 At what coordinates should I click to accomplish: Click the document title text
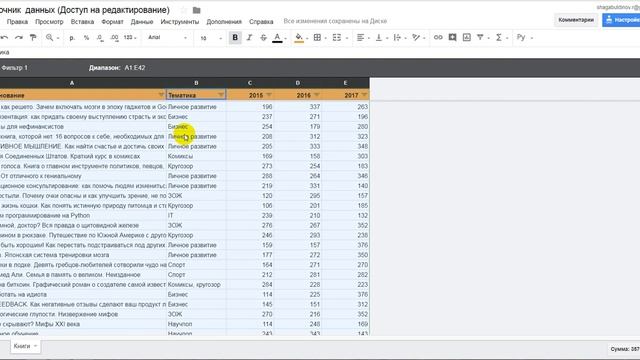click(x=84, y=10)
